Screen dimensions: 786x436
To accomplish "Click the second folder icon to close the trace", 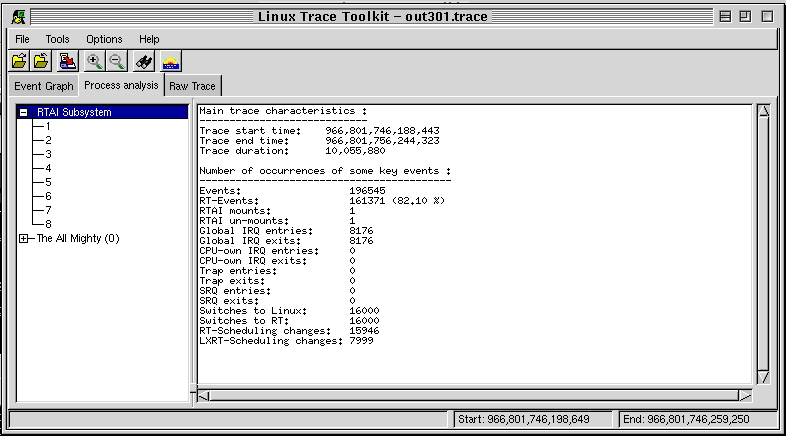I will pos(41,62).
